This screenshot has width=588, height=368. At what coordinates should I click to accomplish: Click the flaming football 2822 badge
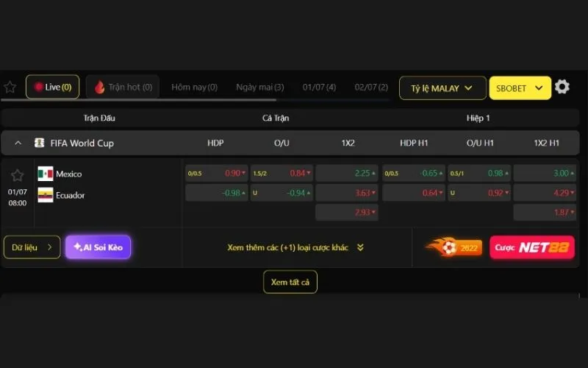click(453, 247)
